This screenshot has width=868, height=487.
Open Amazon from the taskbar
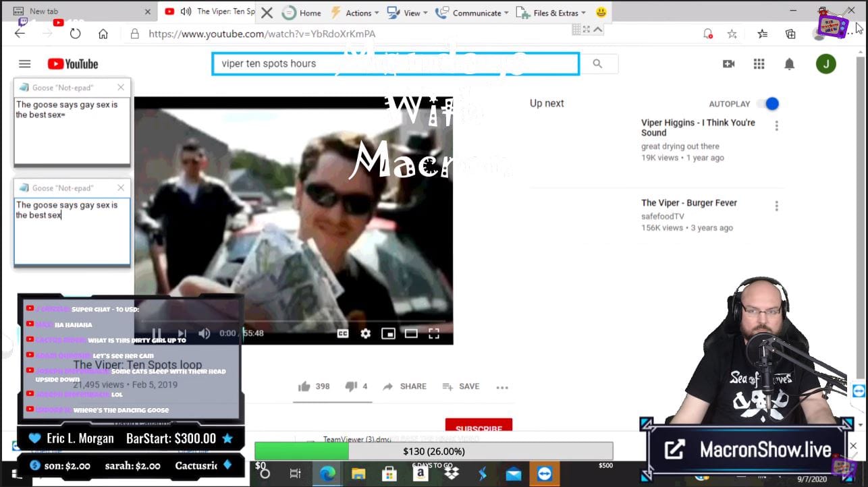(x=421, y=474)
